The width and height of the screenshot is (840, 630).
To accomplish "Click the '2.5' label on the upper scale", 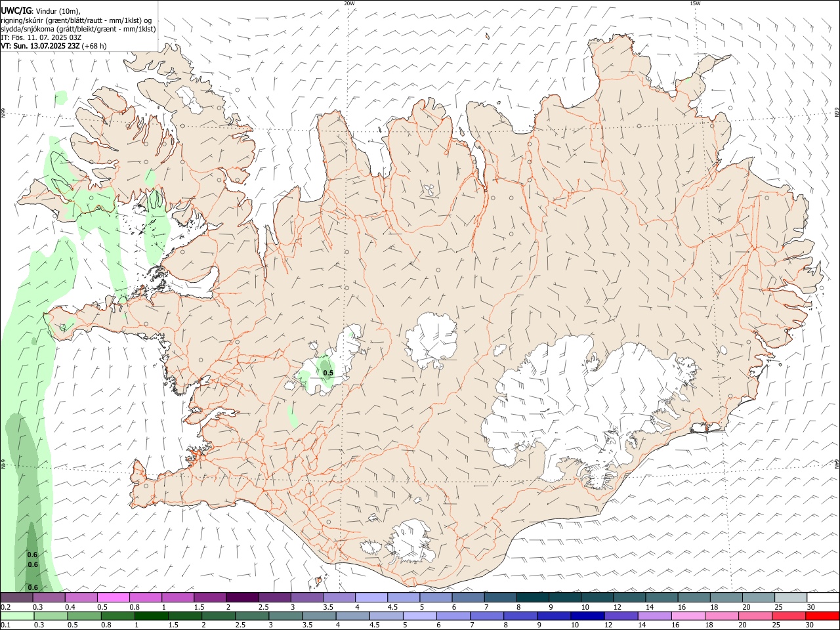I will coord(263,607).
